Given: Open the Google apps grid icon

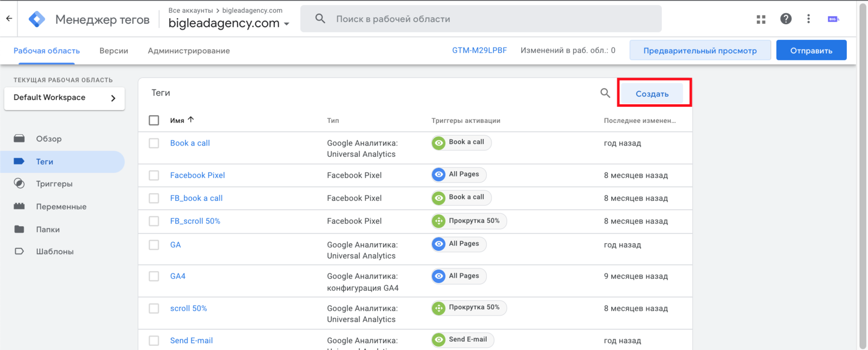Looking at the screenshot, I should [761, 19].
